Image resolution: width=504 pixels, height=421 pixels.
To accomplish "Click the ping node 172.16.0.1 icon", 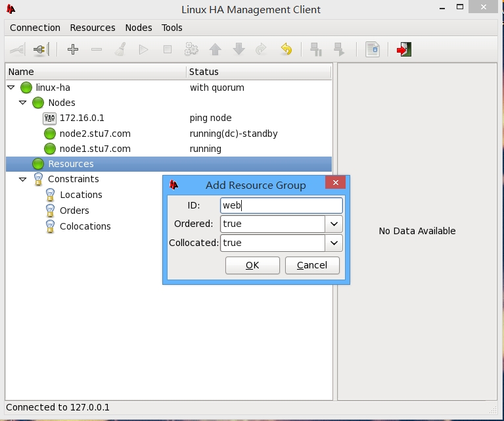I will pyautogui.click(x=49, y=118).
